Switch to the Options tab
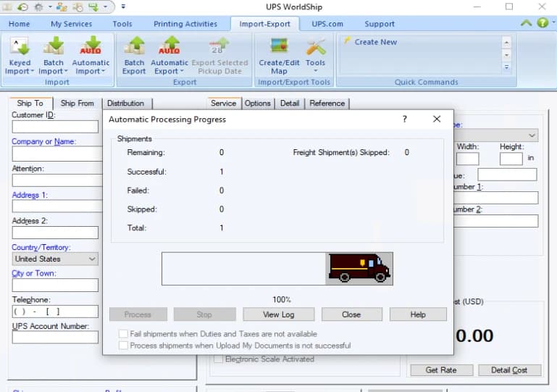 click(x=258, y=103)
